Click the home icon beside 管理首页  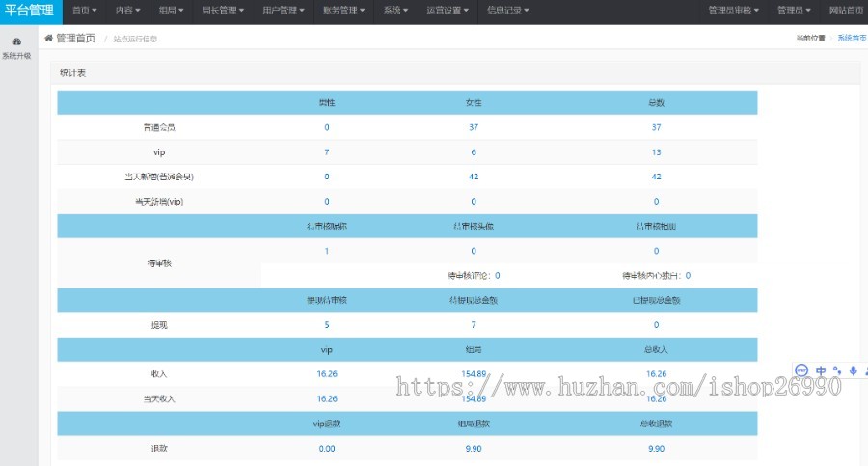click(49, 39)
